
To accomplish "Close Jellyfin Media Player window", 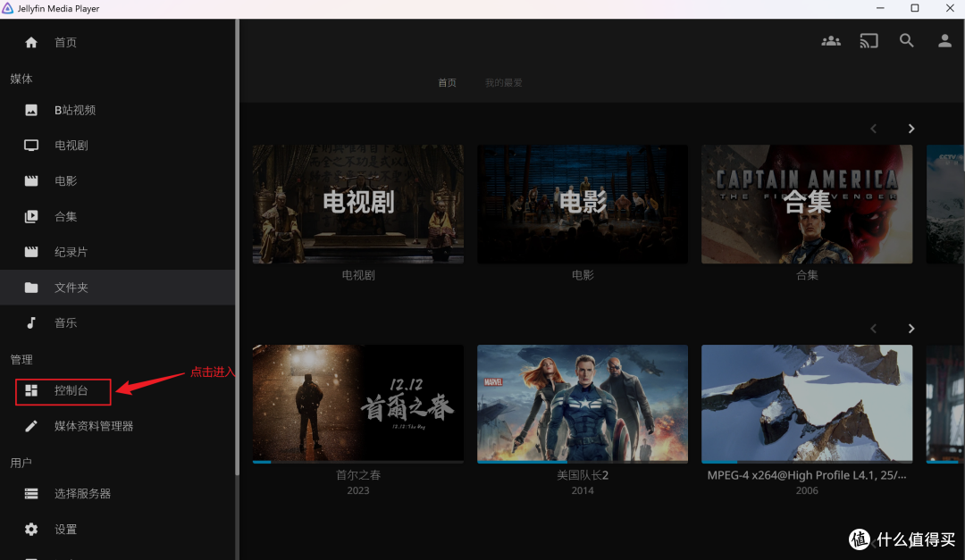I will pyautogui.click(x=950, y=8).
